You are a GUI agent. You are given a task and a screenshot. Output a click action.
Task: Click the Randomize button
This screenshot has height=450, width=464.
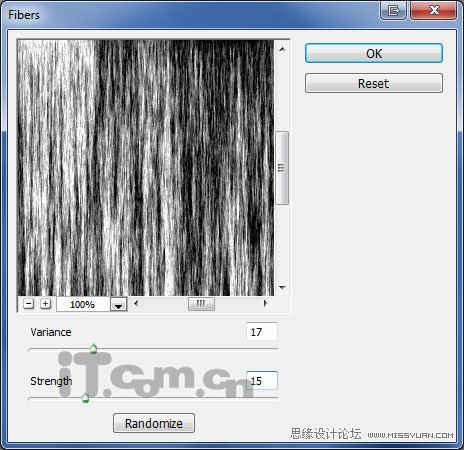(x=154, y=423)
